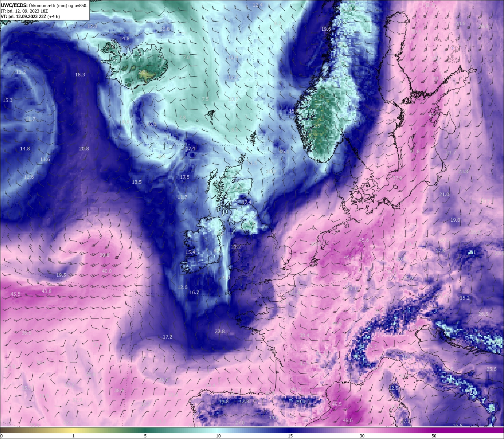Click the map value '19.5'

(x=61, y=275)
